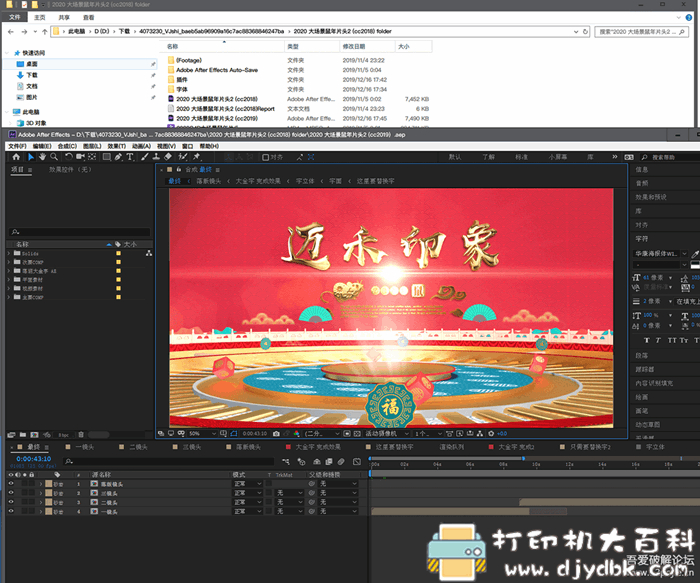Expand layer 4 一镜头 properties
The image size is (700, 583).
tap(41, 512)
